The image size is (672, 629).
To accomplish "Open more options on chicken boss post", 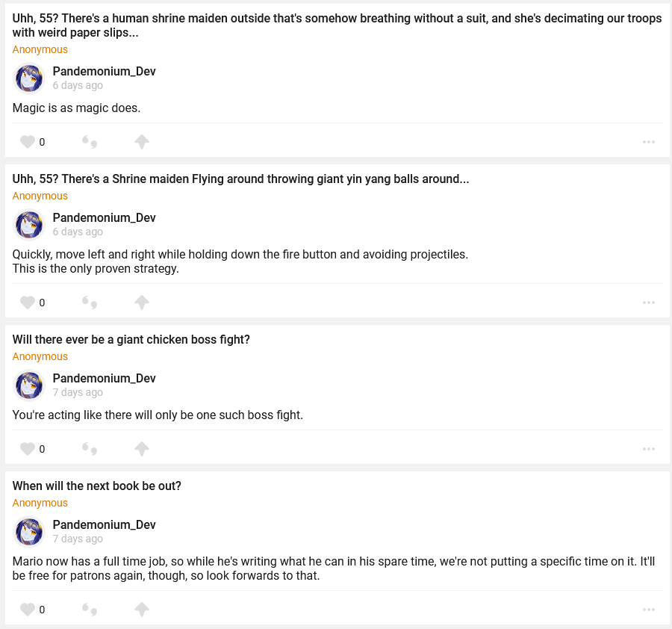I will 648,449.
